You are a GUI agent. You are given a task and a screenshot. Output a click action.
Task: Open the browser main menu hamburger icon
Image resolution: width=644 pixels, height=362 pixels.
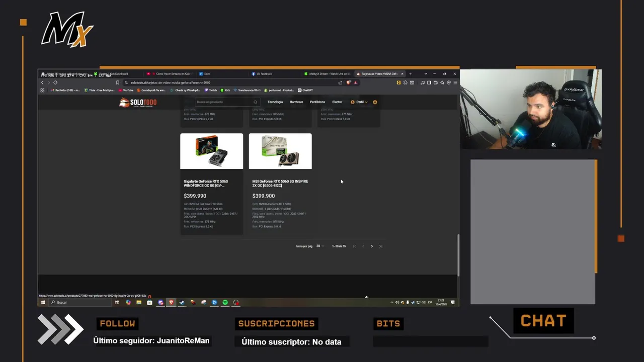(454, 82)
